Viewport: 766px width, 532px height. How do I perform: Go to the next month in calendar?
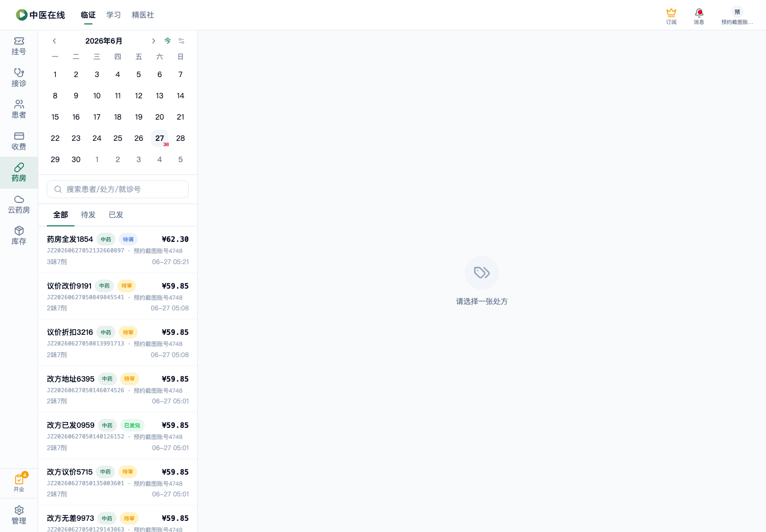(x=153, y=41)
